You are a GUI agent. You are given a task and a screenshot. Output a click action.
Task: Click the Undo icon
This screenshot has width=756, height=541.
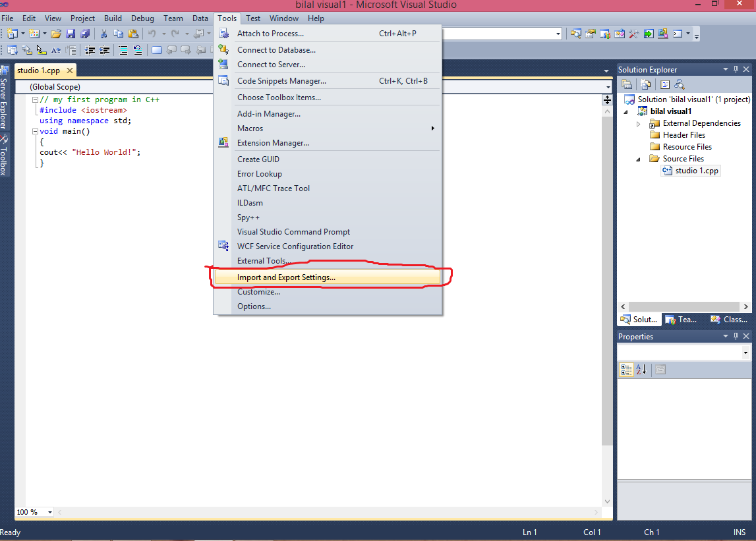click(153, 34)
